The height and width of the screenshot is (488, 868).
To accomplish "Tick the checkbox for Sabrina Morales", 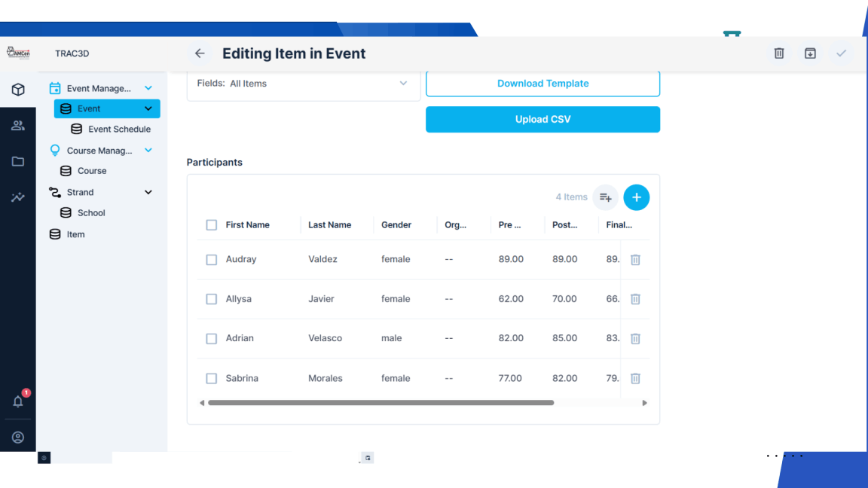I will pyautogui.click(x=211, y=378).
